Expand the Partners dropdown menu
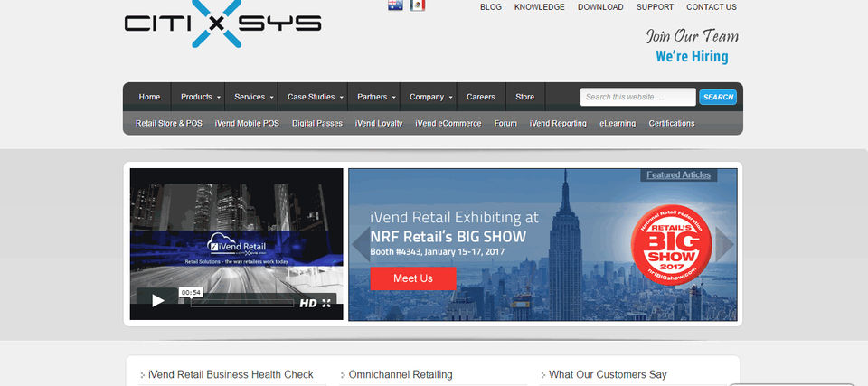Screen dimensions: 868x386 tap(374, 97)
